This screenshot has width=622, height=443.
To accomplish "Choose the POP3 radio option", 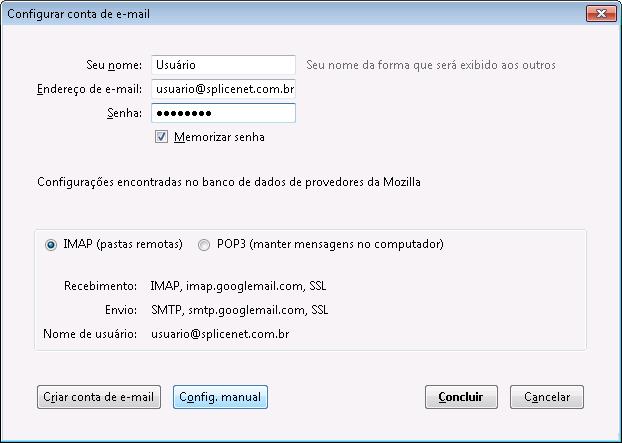I will point(204,245).
